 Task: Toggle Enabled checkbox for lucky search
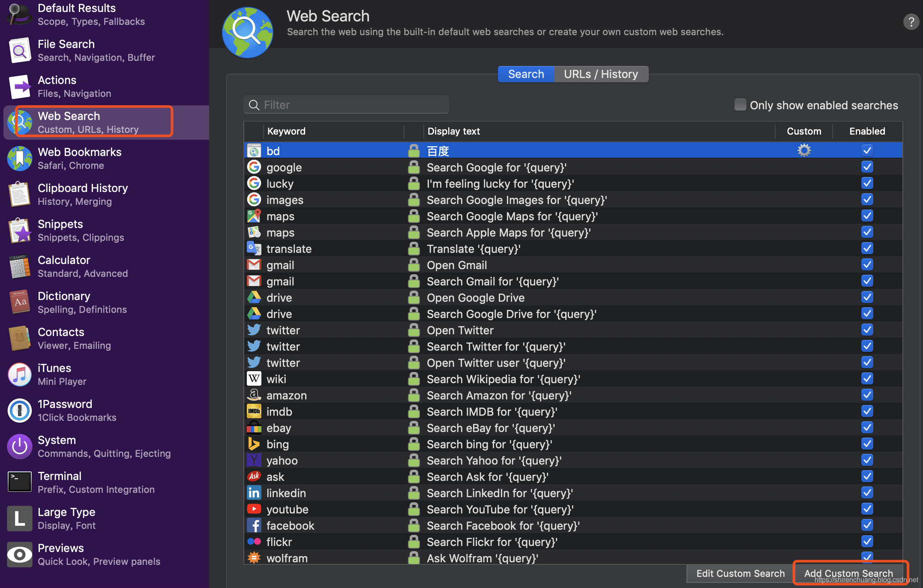pyautogui.click(x=867, y=183)
